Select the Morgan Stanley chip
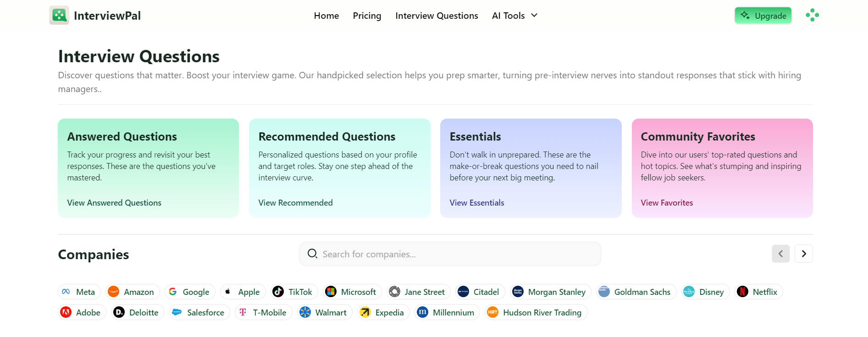 click(x=550, y=292)
